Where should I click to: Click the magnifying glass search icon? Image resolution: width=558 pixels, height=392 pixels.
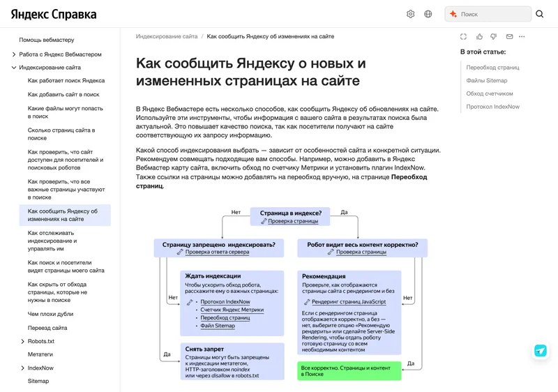[539, 14]
